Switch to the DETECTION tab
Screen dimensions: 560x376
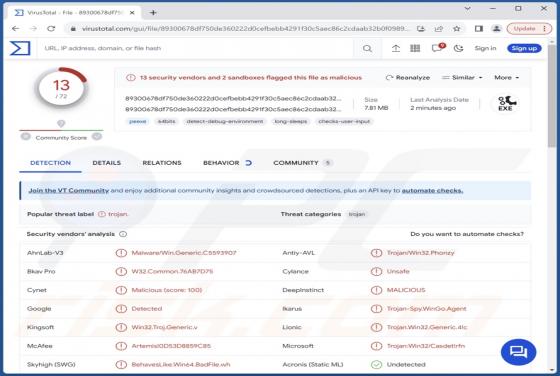pyautogui.click(x=50, y=163)
